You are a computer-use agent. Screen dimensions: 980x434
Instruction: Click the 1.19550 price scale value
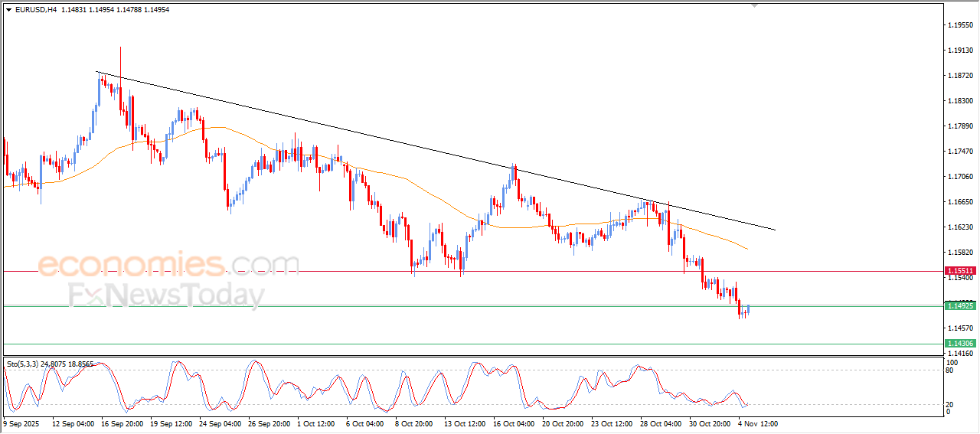click(960, 25)
